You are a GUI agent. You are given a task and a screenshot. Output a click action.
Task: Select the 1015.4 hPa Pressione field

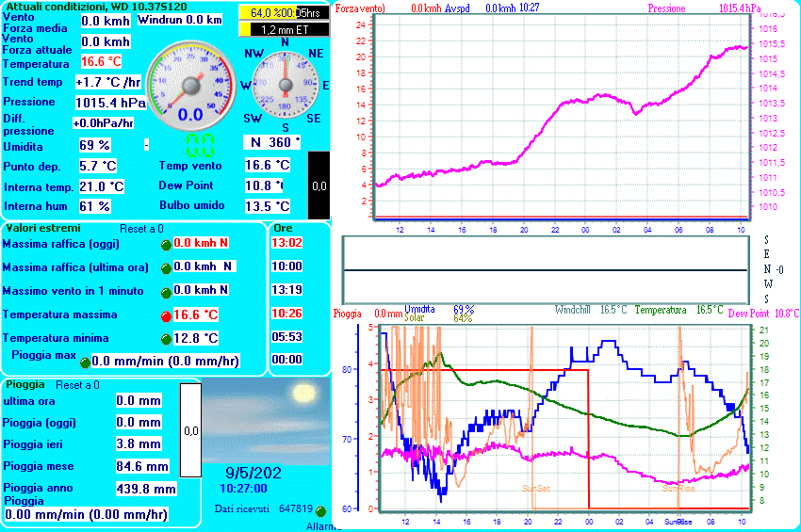tap(110, 103)
